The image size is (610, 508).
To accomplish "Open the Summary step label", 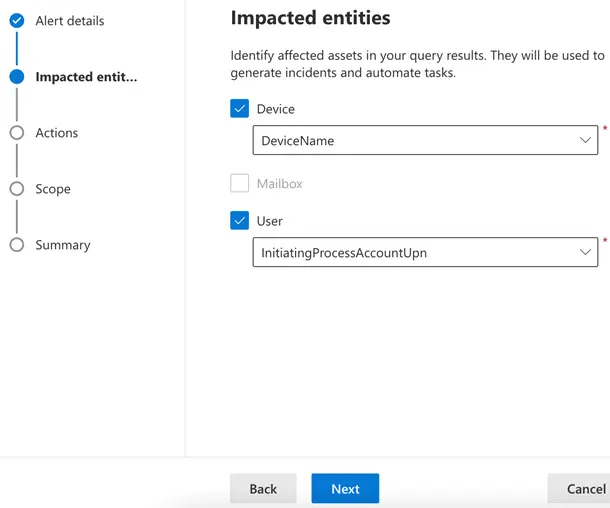I will [63, 245].
